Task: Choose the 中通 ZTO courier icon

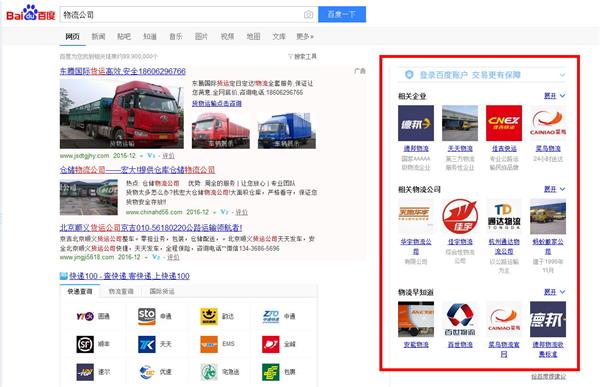Action: [271, 316]
